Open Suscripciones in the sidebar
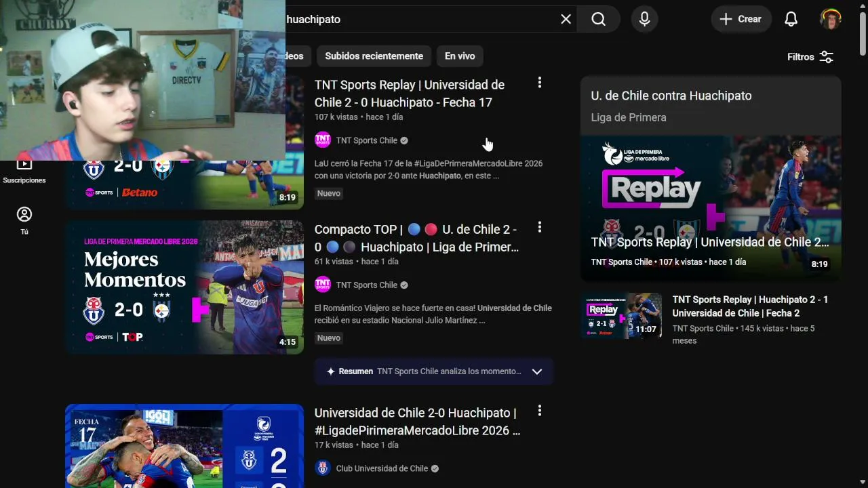The width and height of the screenshot is (868, 488). click(x=24, y=171)
